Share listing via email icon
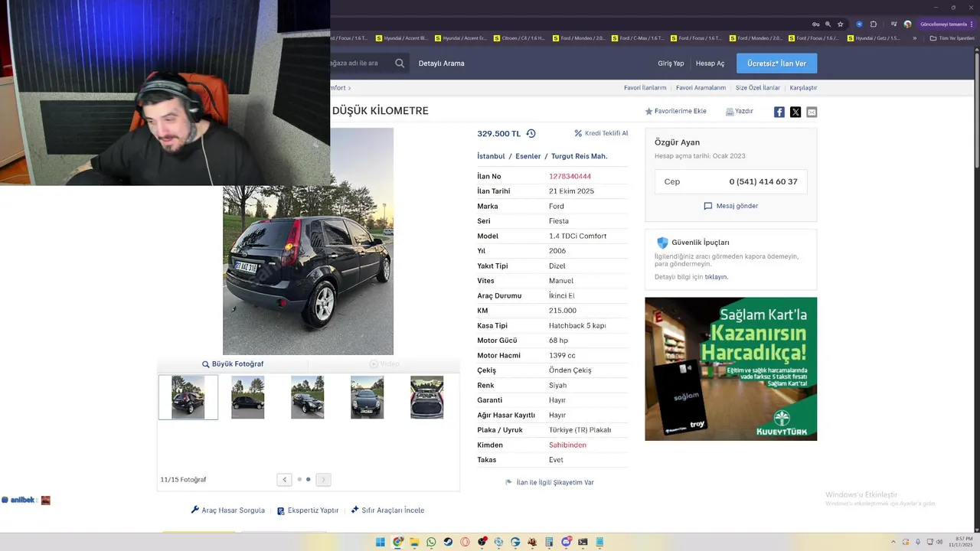This screenshot has height=551, width=980. point(812,112)
